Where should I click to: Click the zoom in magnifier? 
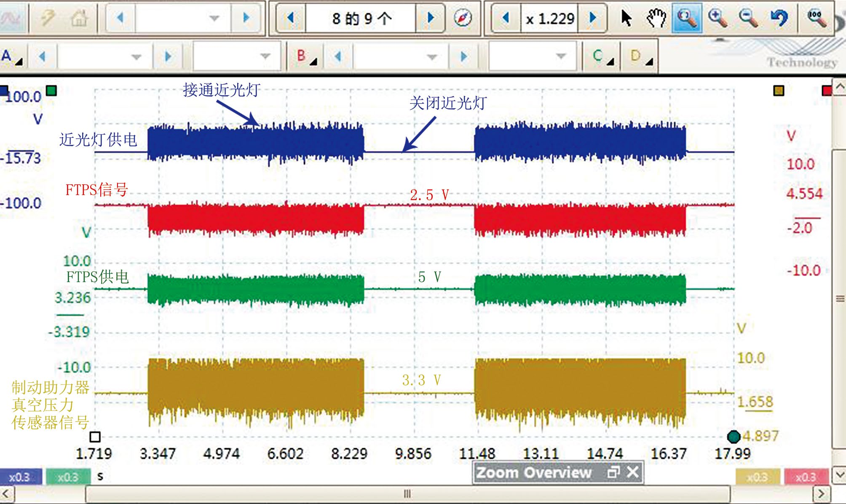tap(717, 18)
